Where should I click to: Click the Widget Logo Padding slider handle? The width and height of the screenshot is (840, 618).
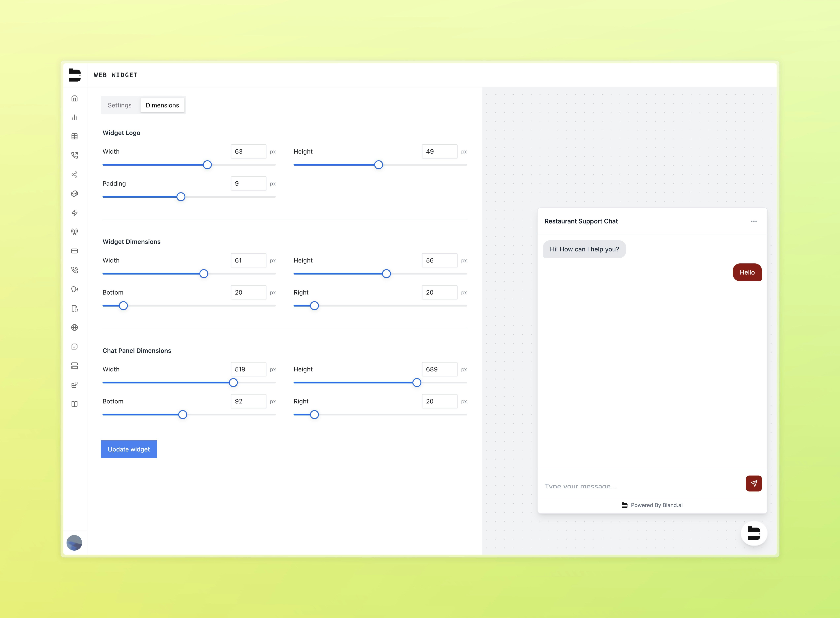tap(181, 197)
